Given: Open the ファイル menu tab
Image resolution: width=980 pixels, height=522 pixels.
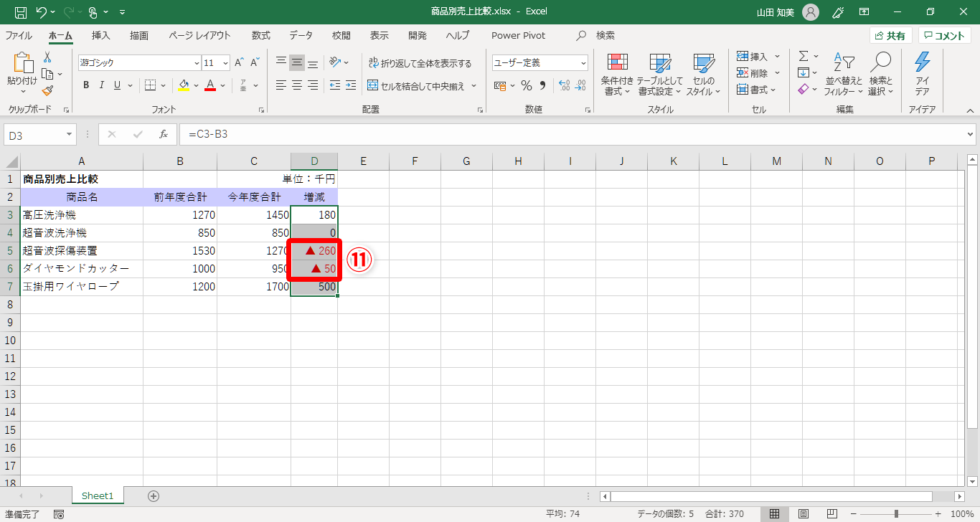Looking at the screenshot, I should pyautogui.click(x=19, y=35).
